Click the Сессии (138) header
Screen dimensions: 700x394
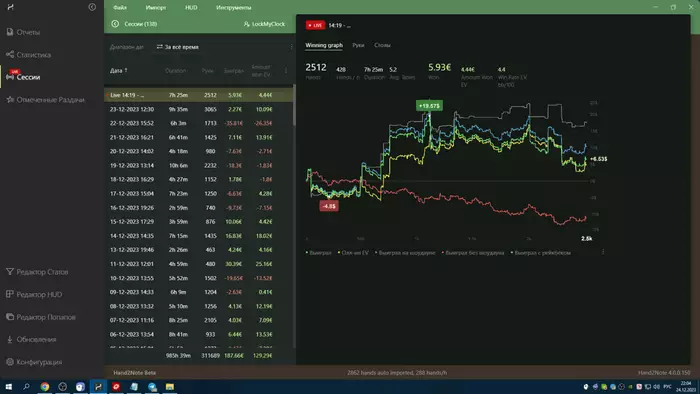tap(141, 24)
